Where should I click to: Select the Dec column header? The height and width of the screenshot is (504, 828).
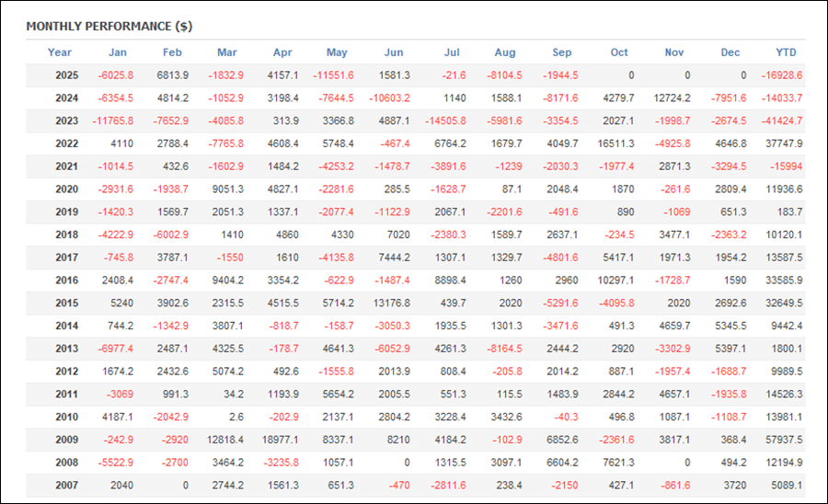730,52
